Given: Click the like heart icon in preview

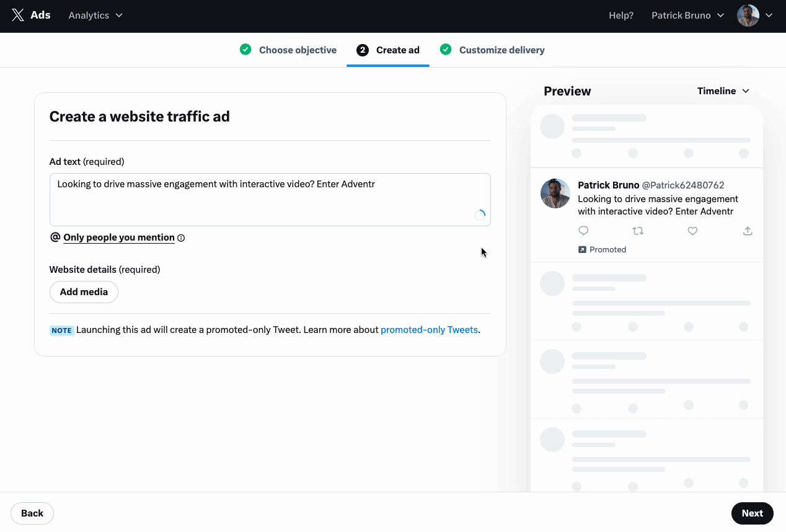Looking at the screenshot, I should coord(693,231).
